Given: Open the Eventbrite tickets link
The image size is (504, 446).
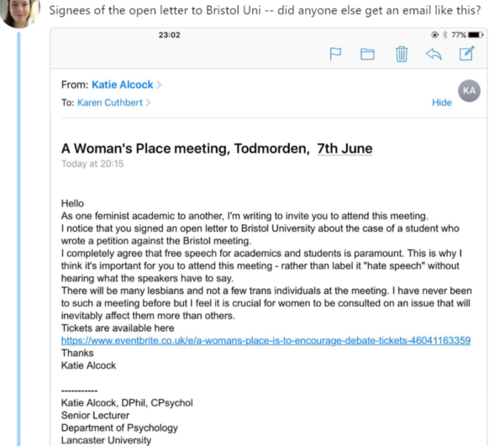Looking at the screenshot, I should point(265,340).
